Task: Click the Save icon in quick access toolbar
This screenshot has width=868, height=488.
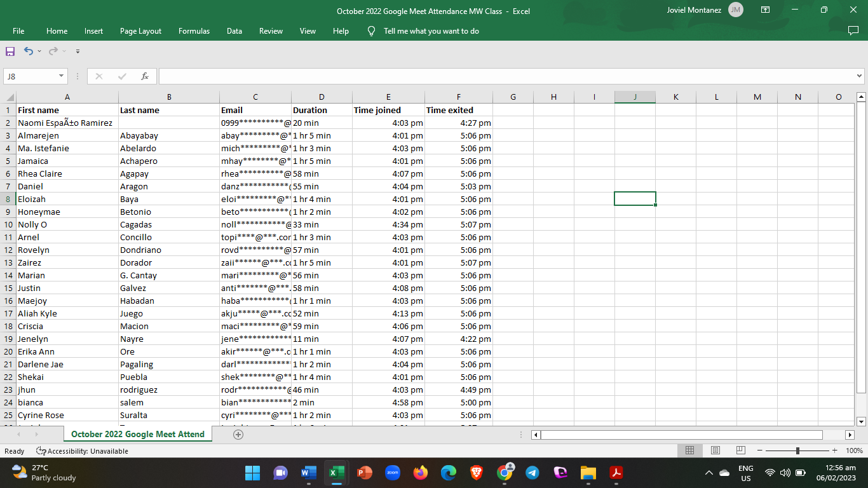Action: point(10,51)
